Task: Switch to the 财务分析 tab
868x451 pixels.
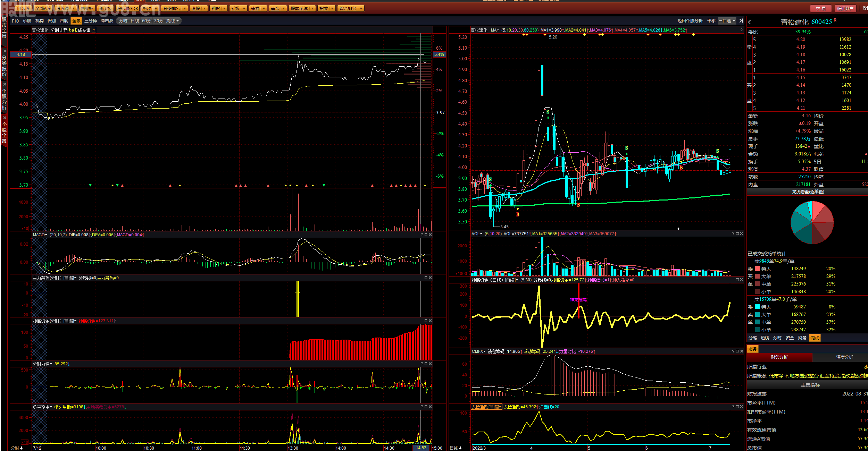Action: (779, 357)
